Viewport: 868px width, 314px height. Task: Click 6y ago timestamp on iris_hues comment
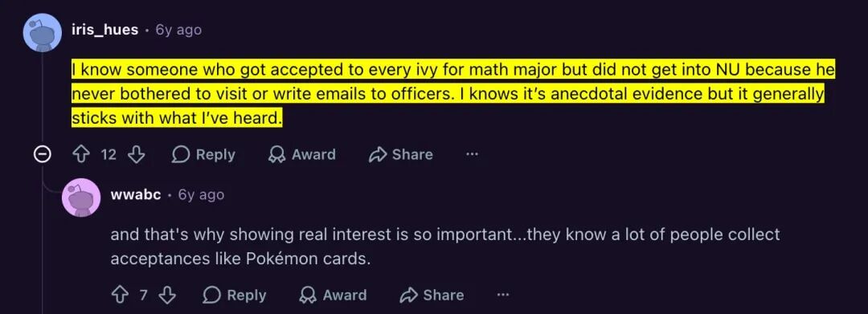178,30
